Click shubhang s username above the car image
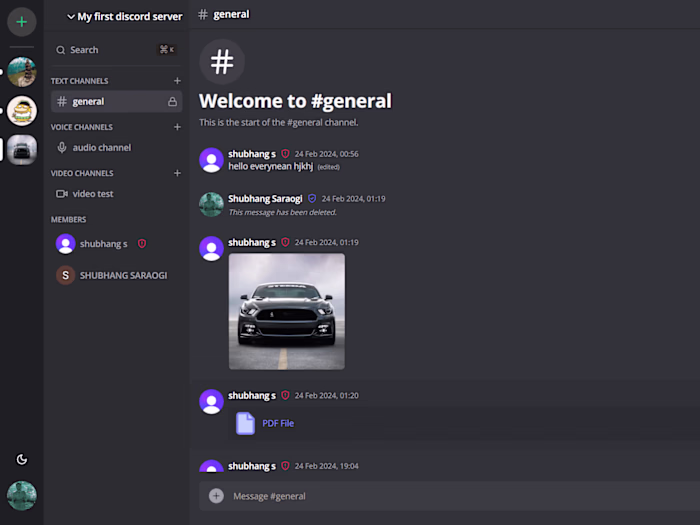700x525 pixels. point(252,242)
